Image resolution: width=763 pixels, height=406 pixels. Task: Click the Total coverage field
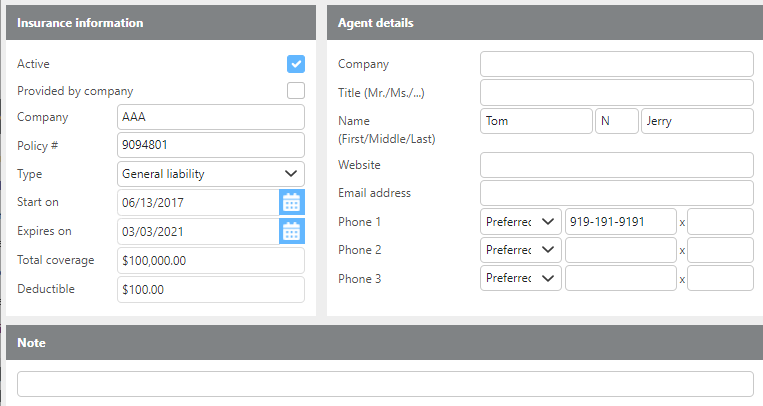(210, 261)
